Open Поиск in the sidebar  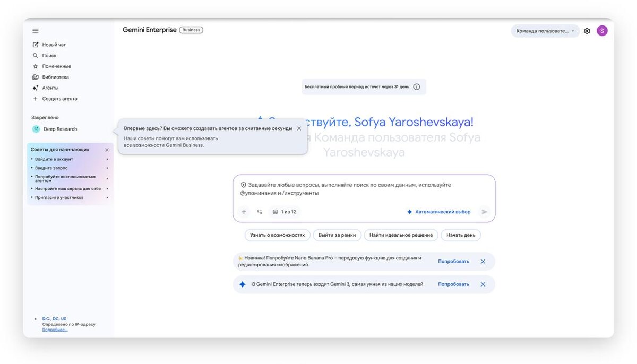click(49, 56)
